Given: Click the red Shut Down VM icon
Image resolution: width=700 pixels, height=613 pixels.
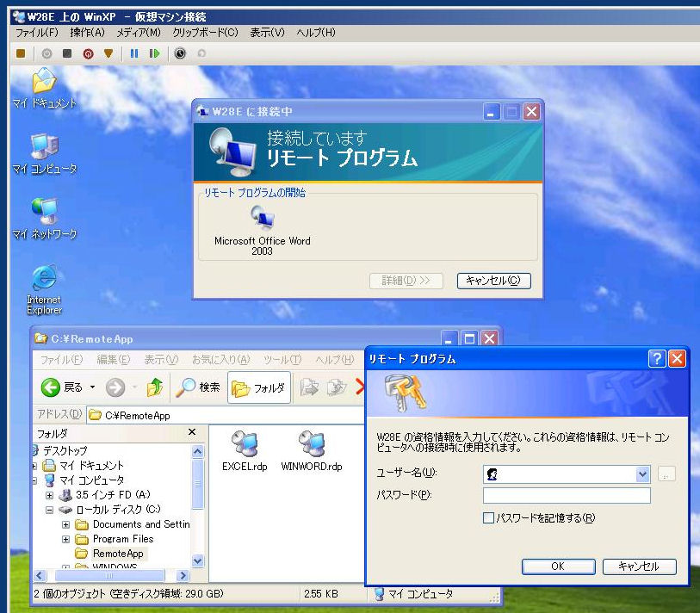Looking at the screenshot, I should click(88, 53).
